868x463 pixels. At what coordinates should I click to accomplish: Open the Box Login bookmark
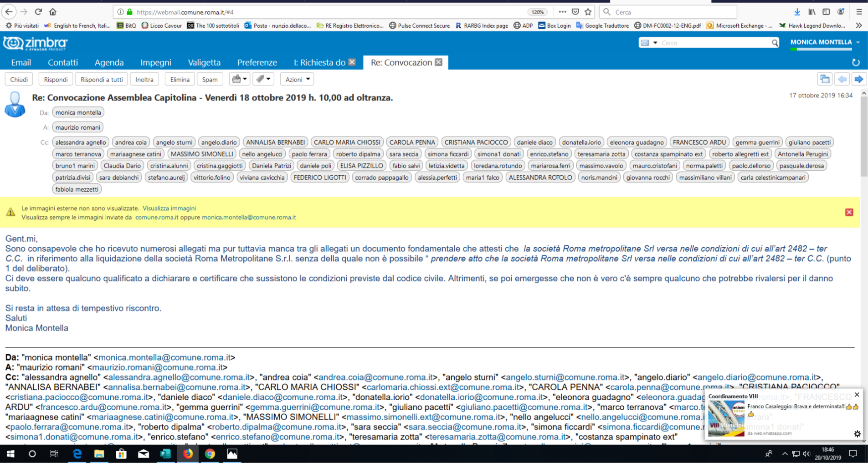pyautogui.click(x=554, y=25)
